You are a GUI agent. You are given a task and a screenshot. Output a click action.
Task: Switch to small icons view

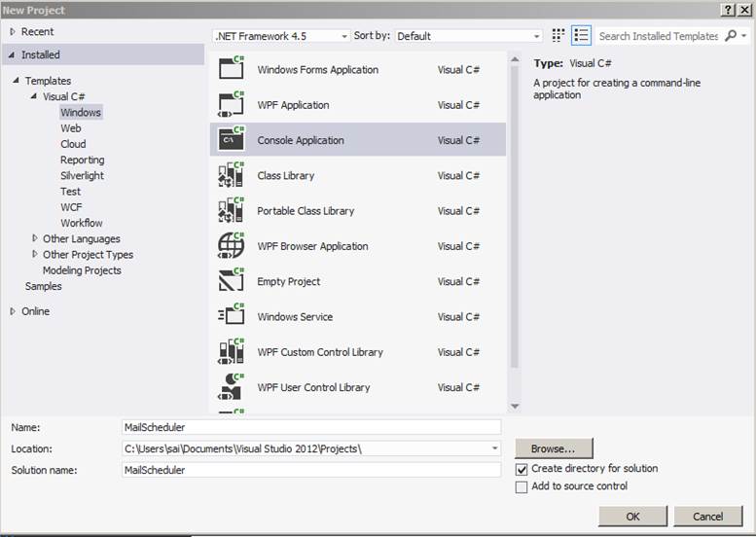[x=558, y=35]
